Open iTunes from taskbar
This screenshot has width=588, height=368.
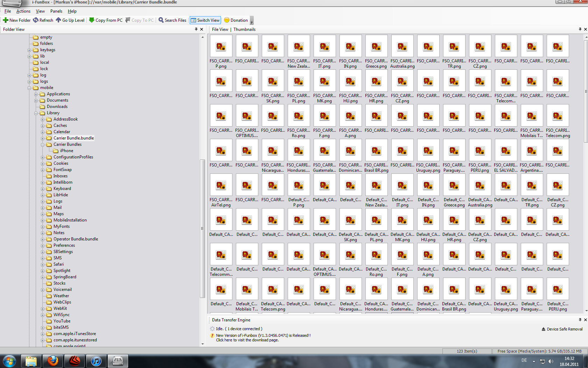click(x=96, y=361)
